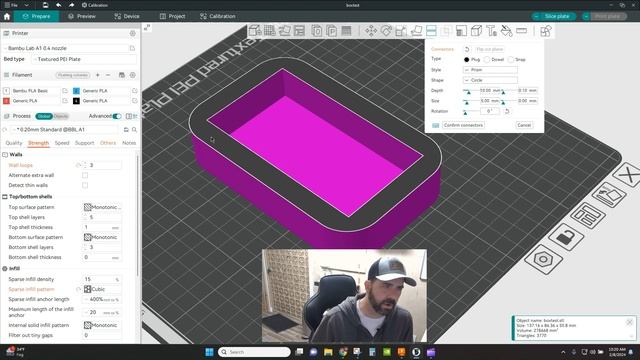Screen dimensions: 640x360
Task: Select the Seam painting cube tool
Action: tap(476, 31)
